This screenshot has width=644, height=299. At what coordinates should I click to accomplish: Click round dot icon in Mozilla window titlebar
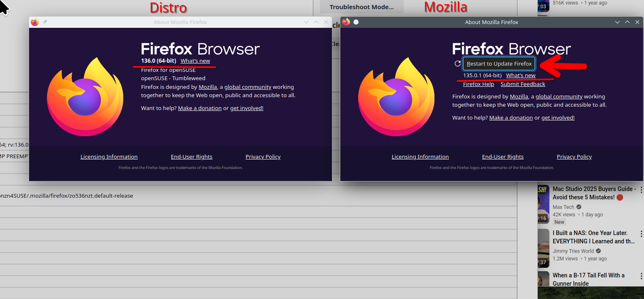tap(356, 22)
